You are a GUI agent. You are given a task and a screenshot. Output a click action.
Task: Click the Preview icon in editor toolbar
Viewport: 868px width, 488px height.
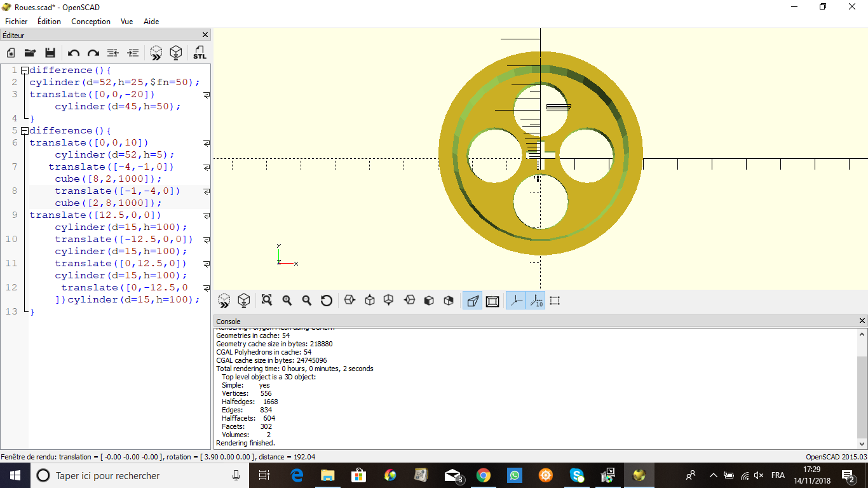(156, 53)
